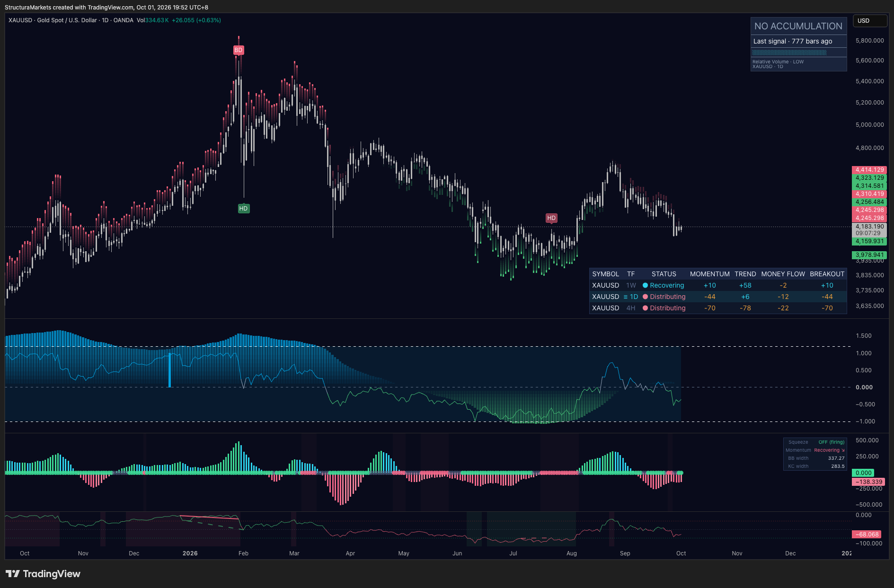Image resolution: width=894 pixels, height=588 pixels.
Task: Click the 4,159.931 green price label
Action: tap(869, 241)
